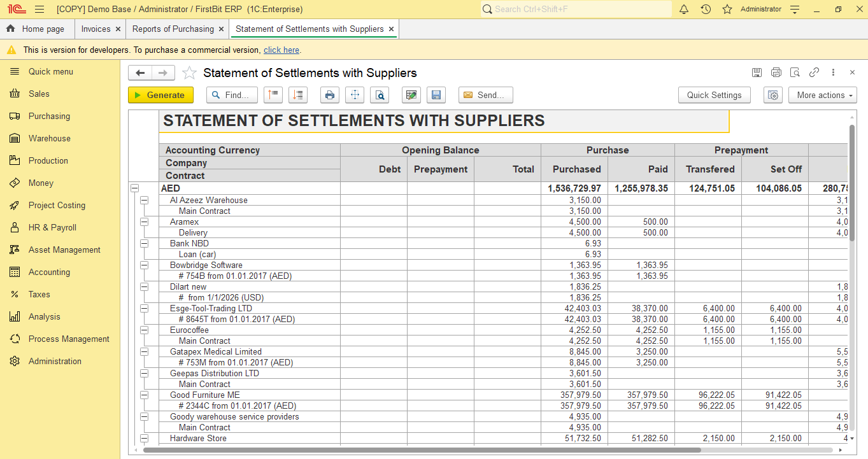Click the link icon to get a link

[x=814, y=73]
